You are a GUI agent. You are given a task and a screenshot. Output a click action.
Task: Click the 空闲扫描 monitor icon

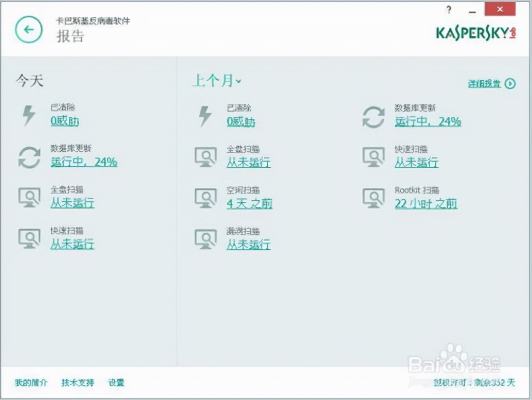pyautogui.click(x=206, y=198)
